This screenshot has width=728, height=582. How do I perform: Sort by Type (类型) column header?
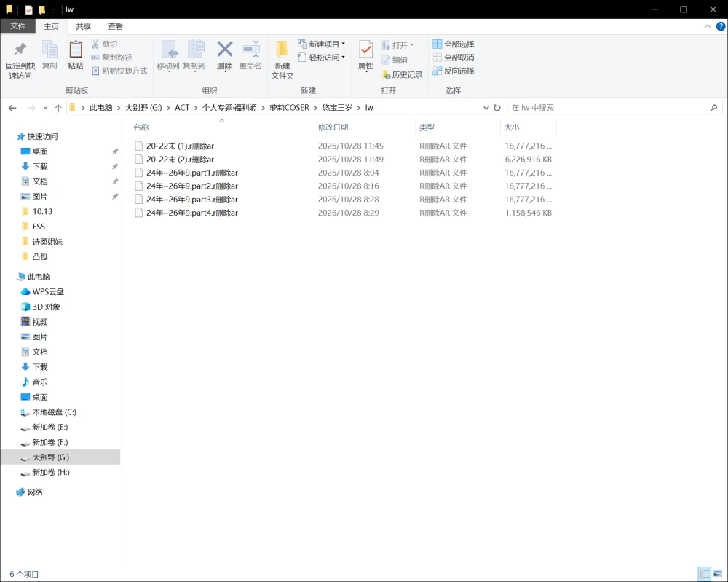[427, 127]
